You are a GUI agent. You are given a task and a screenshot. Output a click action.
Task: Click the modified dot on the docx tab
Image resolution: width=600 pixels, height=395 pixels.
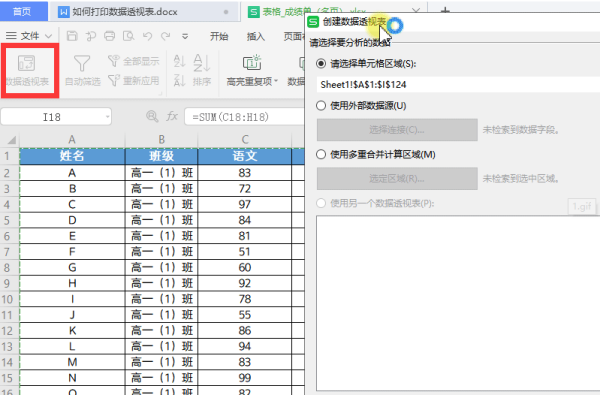[x=226, y=12]
